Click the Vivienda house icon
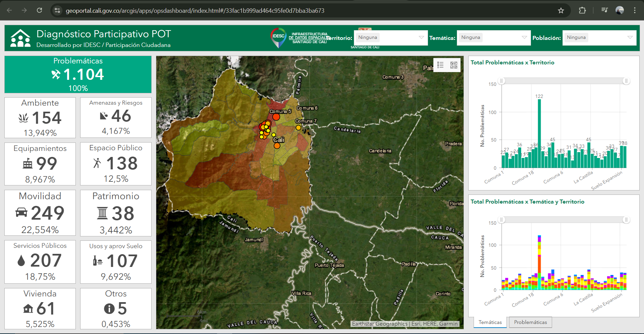This screenshot has height=334, width=644. [28, 309]
